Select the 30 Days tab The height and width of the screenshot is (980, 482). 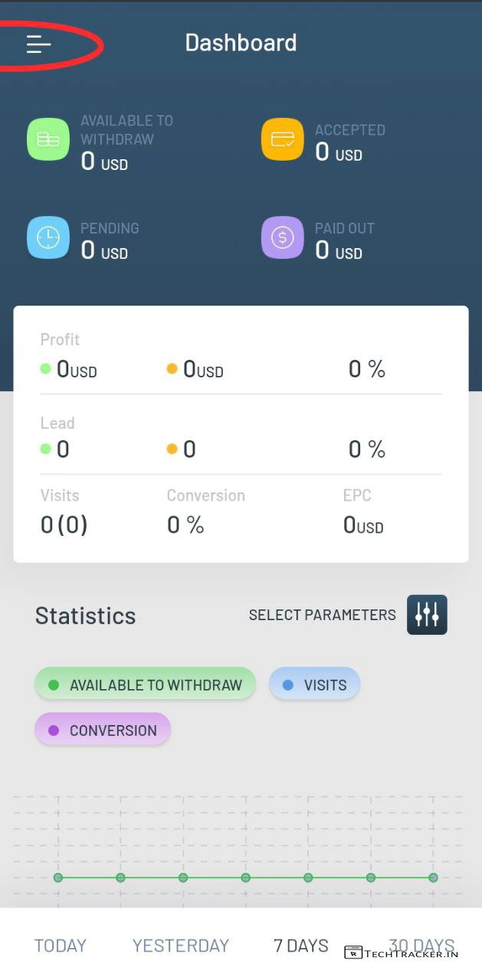421,946
